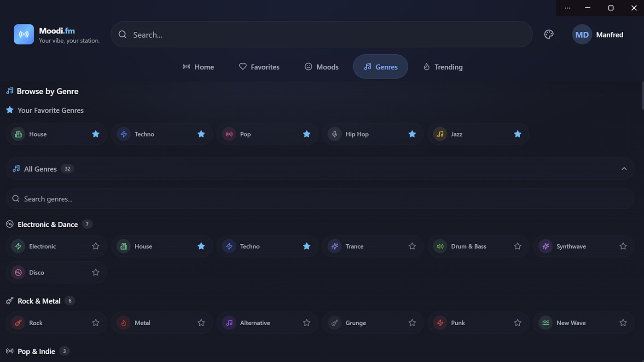Collapse the All Genres section chevron
The width and height of the screenshot is (644, 362).
coord(624,169)
